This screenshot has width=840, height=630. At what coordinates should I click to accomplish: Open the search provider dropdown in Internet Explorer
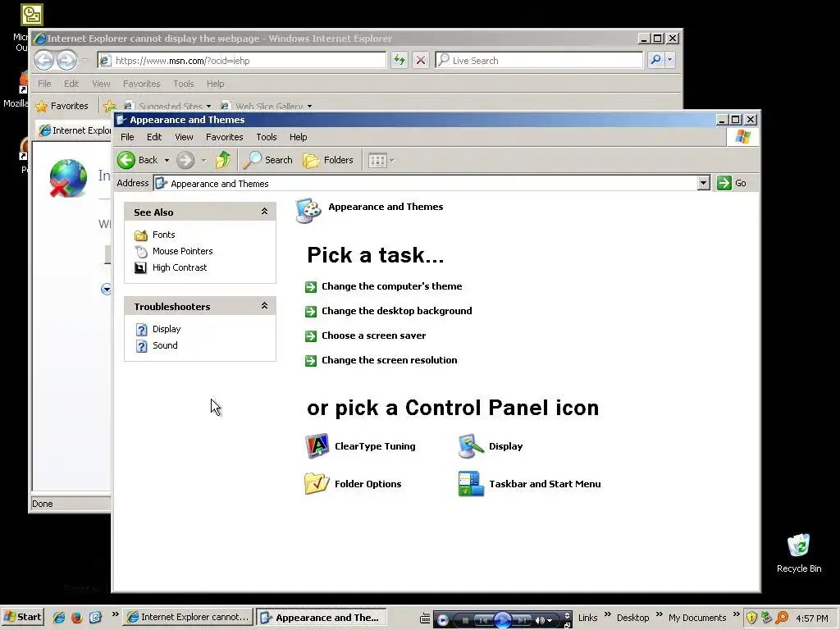tap(669, 60)
